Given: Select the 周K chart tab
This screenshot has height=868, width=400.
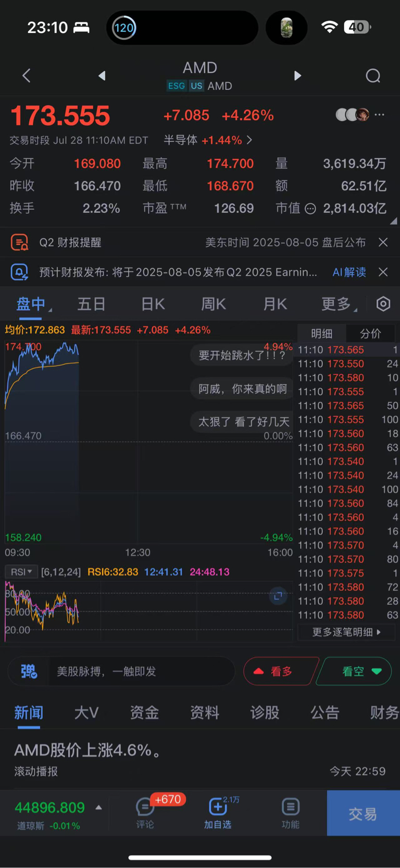Looking at the screenshot, I should pos(214,304).
